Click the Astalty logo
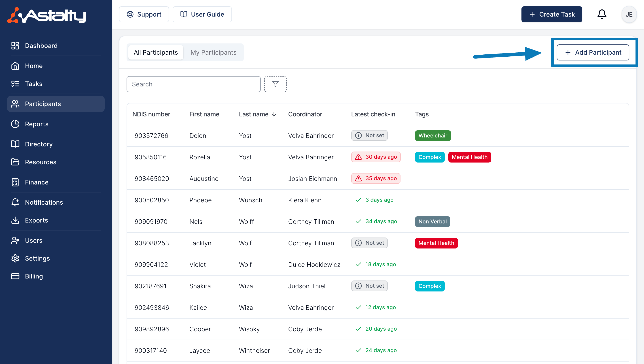The image size is (644, 364). click(x=47, y=15)
